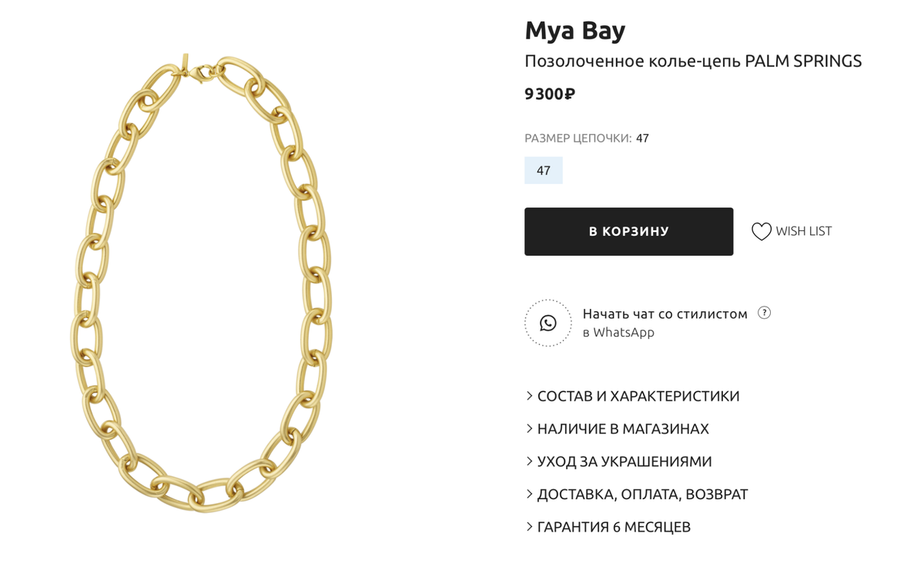The image size is (924, 577).
Task: Click the WISH LIST text label
Action: pos(803,231)
